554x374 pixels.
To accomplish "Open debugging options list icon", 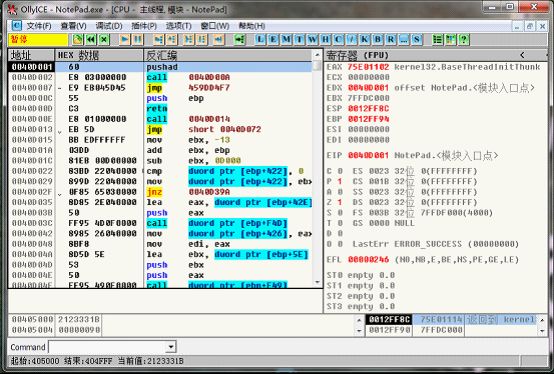I will [x=438, y=39].
